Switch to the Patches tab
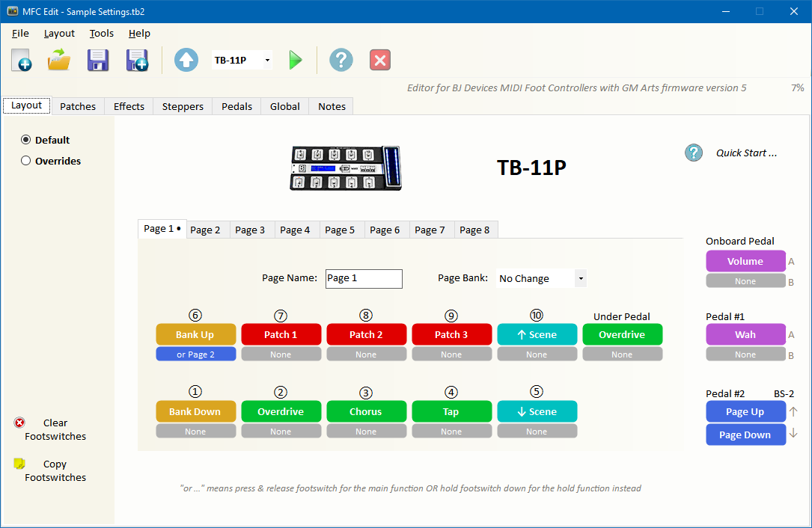Image resolution: width=812 pixels, height=528 pixels. 78,107
